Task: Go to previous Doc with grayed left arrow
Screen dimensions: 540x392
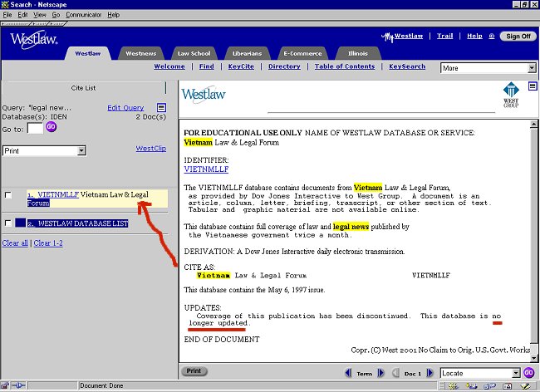Action: [395, 373]
